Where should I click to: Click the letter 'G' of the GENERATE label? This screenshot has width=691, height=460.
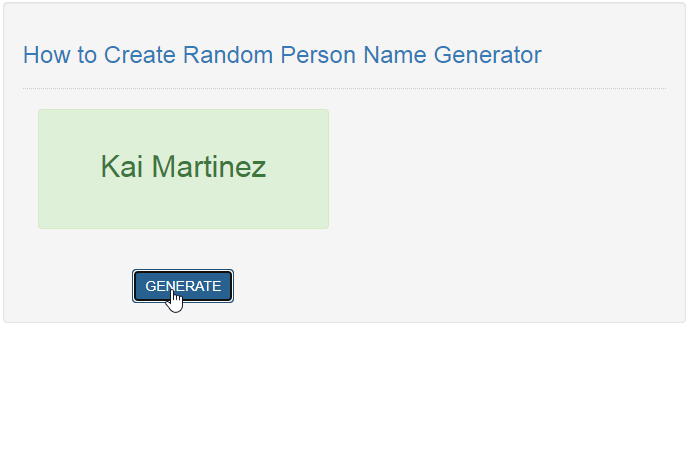(151, 286)
